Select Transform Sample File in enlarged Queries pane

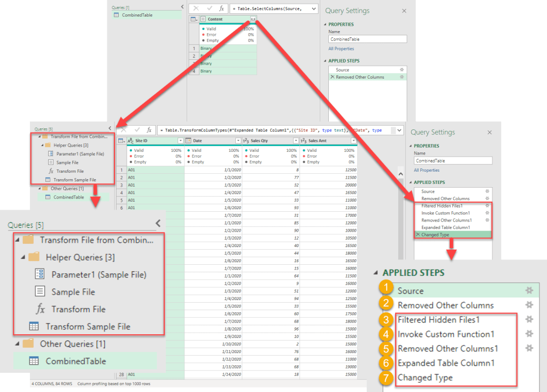coord(88,326)
